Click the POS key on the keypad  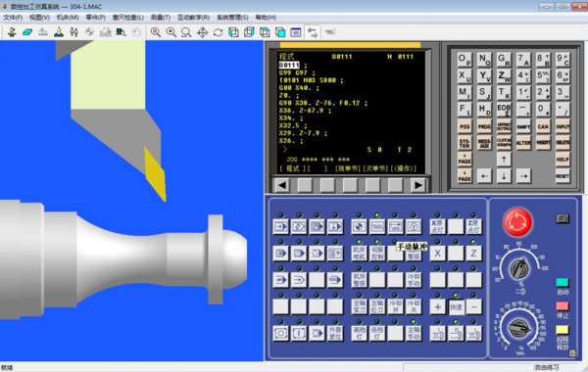coord(465,126)
